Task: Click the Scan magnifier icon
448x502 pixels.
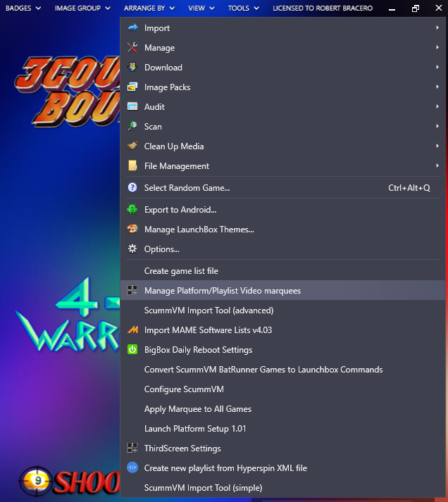Action: click(132, 127)
